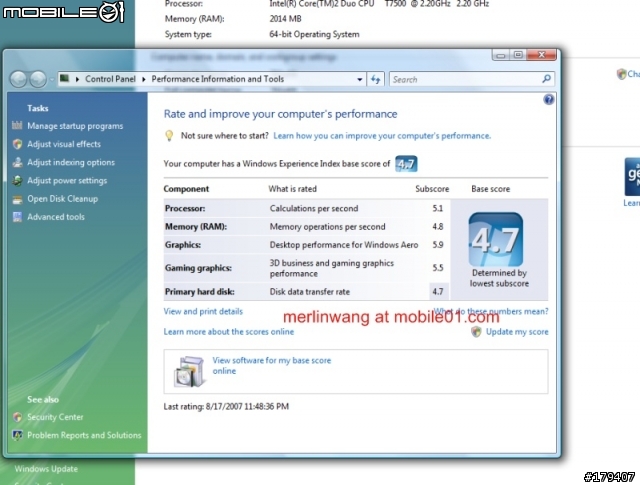Click the Primary hard disk 4.7 subscore
The image size is (640, 485).
click(x=438, y=292)
